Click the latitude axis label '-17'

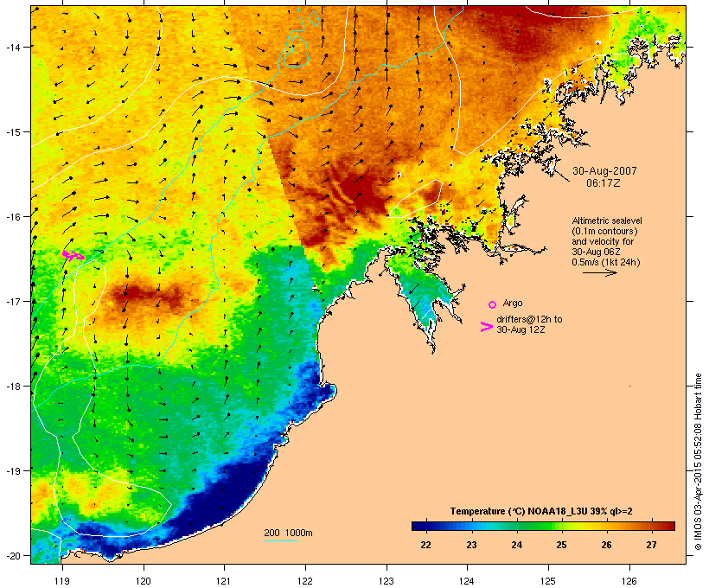tap(13, 302)
